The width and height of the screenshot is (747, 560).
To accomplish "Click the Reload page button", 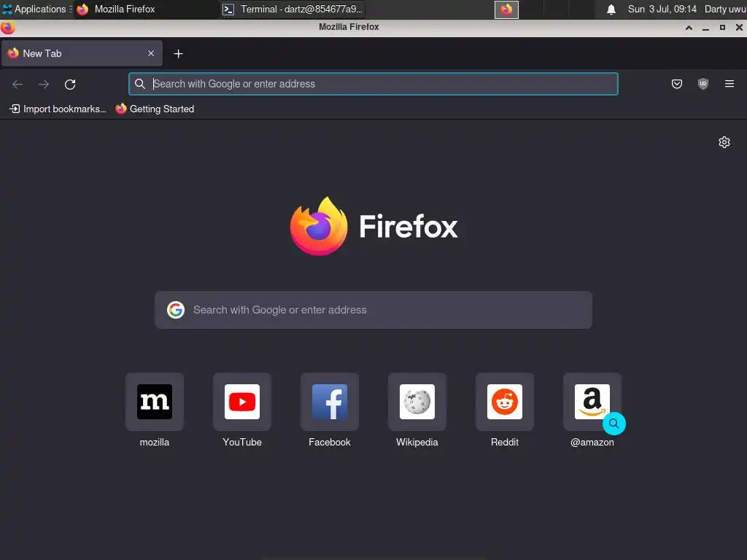I will pos(70,85).
